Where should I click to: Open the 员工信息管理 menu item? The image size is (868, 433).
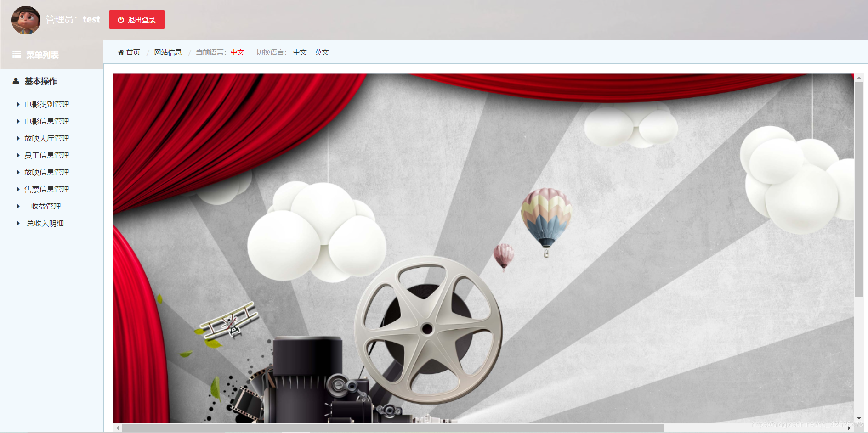tap(47, 156)
